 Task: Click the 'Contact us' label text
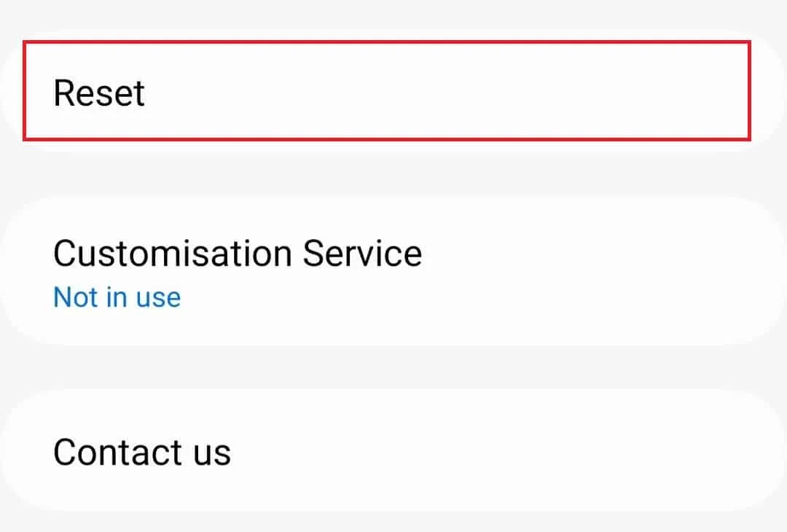tap(142, 452)
